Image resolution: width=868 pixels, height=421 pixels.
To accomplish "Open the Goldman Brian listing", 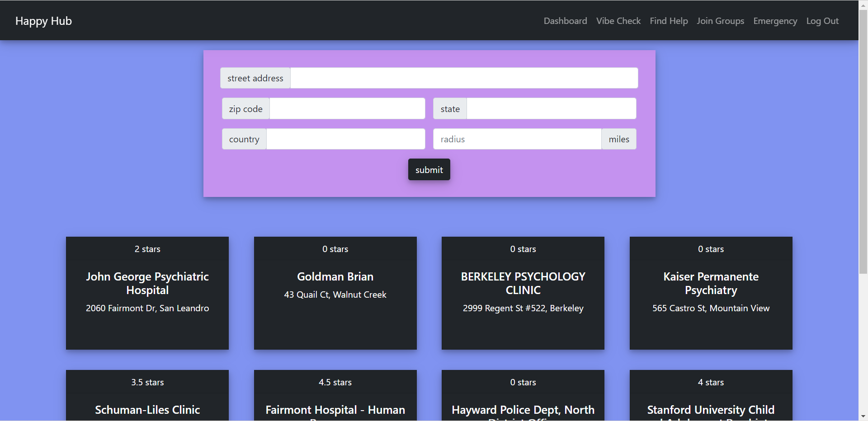I will (x=335, y=293).
